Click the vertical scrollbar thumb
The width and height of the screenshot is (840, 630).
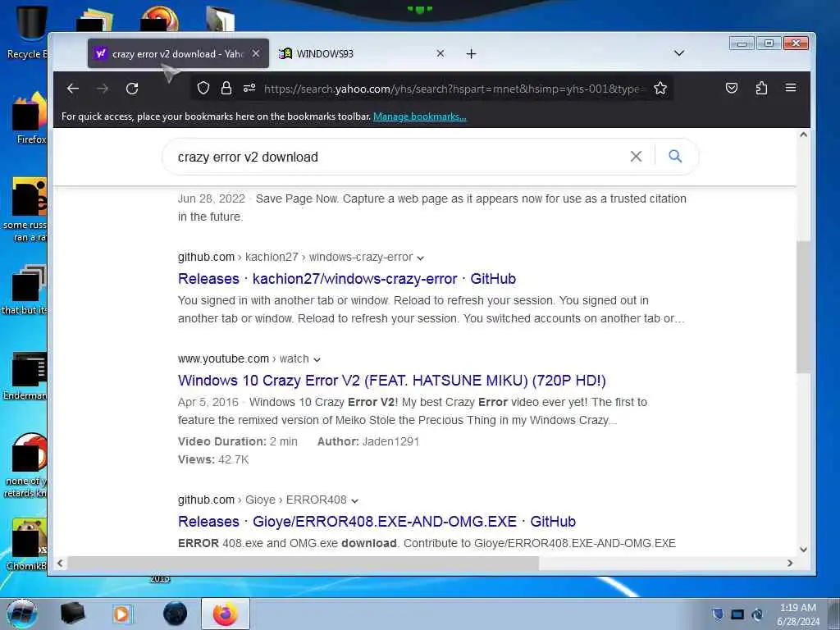(803, 307)
